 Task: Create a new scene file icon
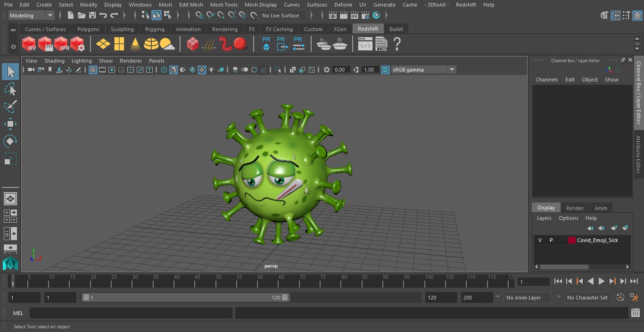click(x=70, y=16)
